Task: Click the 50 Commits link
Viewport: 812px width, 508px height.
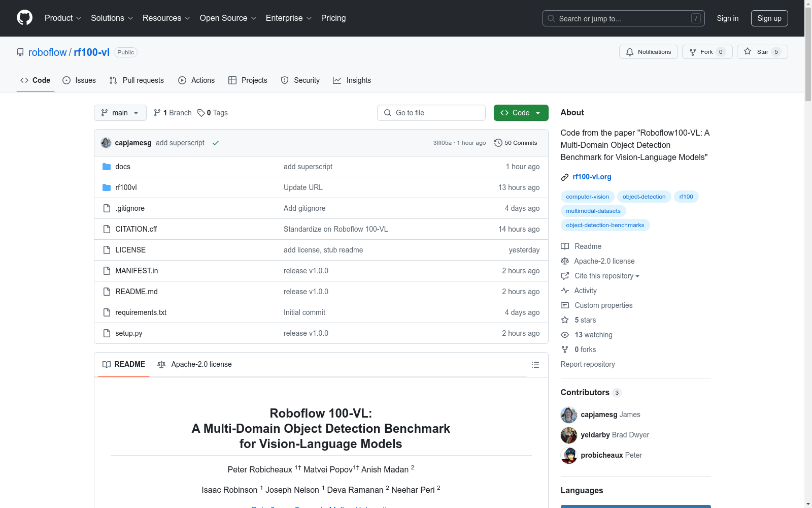Action: tap(516, 143)
